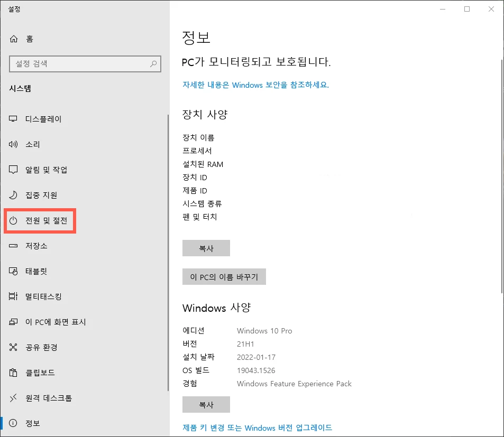504x437 pixels.
Task: Click the 원격 데스크톱 icon
Action: tap(13, 398)
